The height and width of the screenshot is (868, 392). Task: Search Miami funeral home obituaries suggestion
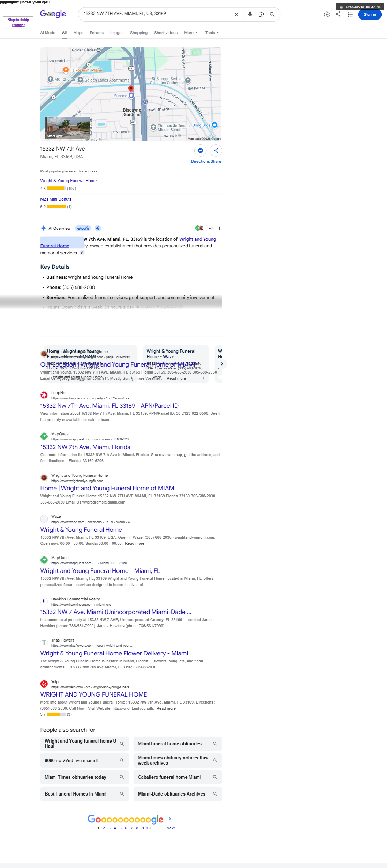[178, 744]
